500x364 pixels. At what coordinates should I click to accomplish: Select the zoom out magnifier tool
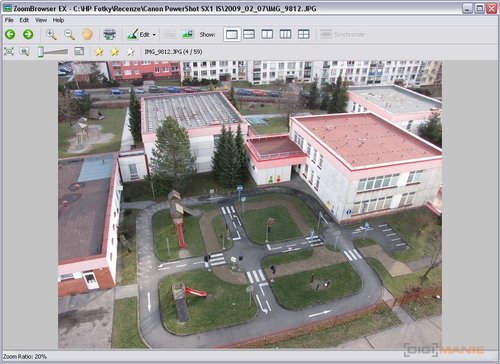[69, 34]
